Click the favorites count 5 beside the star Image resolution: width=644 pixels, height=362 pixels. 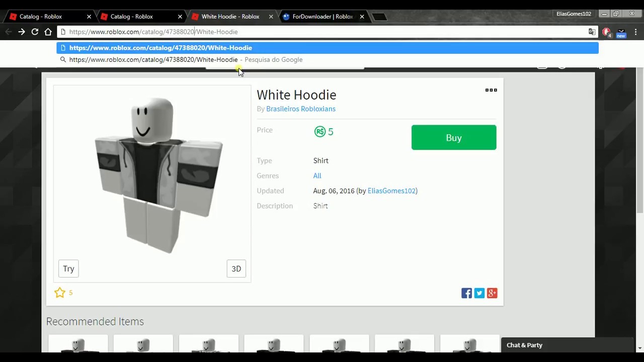pyautogui.click(x=70, y=293)
